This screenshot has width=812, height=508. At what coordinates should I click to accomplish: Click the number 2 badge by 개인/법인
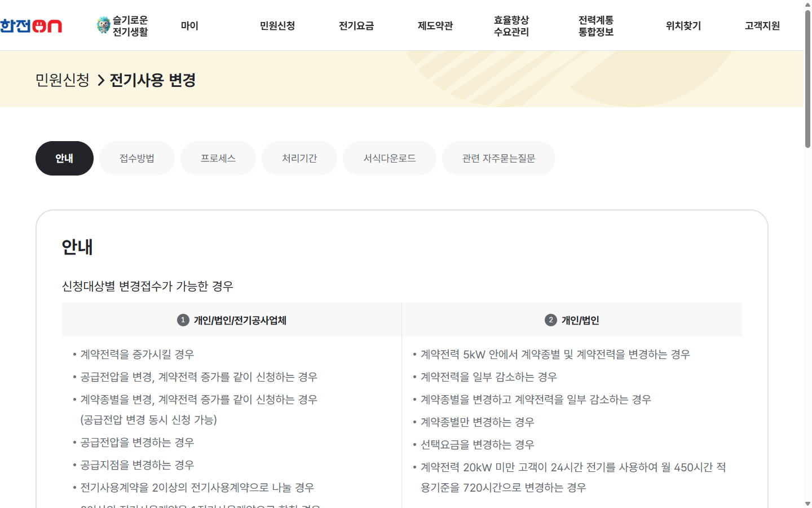551,320
